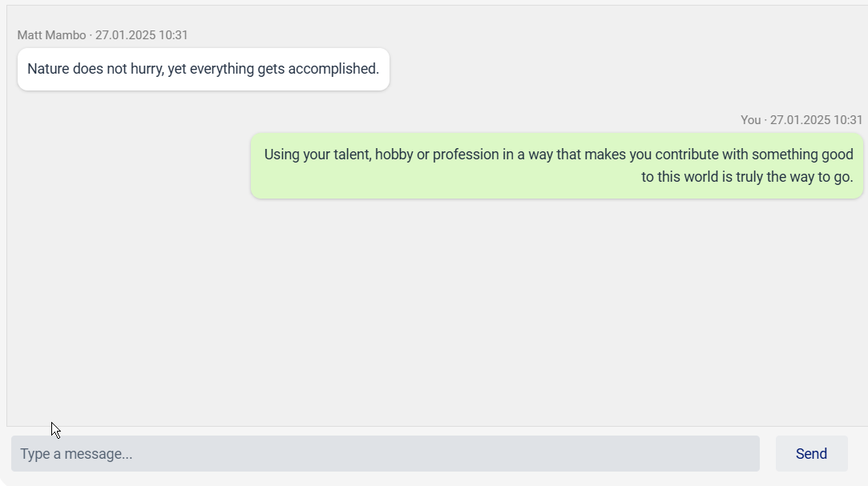
Task: Focus the 'Type a message...' input field
Action: (x=385, y=454)
